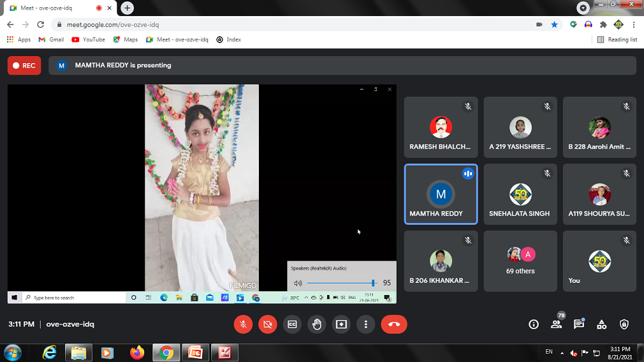Toggle the camera on or off

[x=267, y=325]
